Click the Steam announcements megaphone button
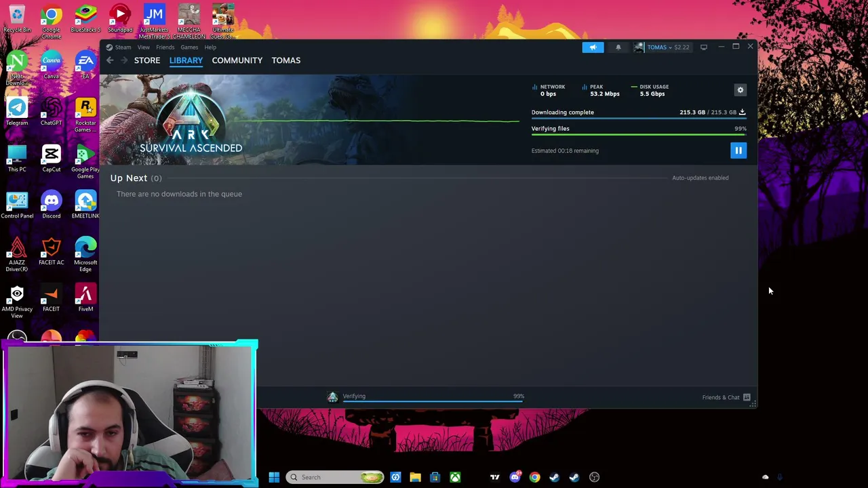 tap(593, 47)
